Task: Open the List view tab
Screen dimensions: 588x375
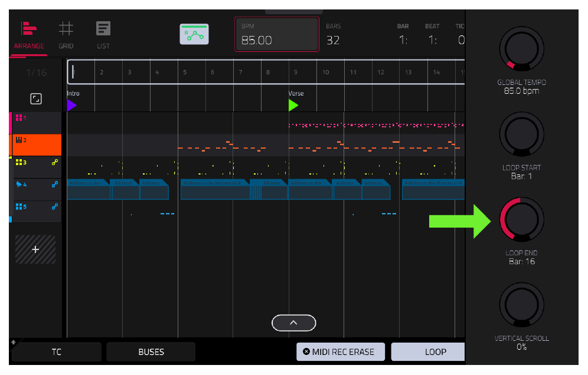Action: coord(103,36)
